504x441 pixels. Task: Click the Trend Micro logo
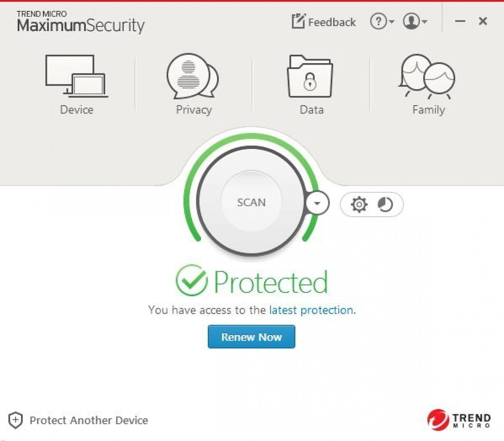[x=459, y=420]
